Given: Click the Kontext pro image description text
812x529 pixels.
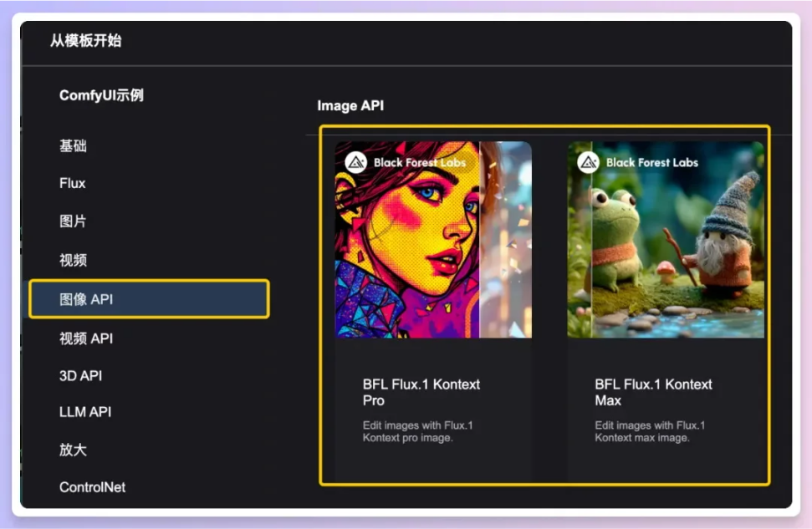Looking at the screenshot, I should (x=418, y=432).
